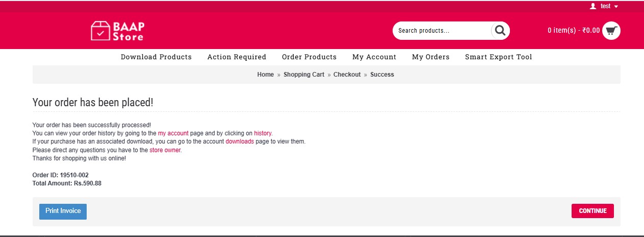The width and height of the screenshot is (644, 237).
Task: Open Download Products menu
Action: (156, 57)
